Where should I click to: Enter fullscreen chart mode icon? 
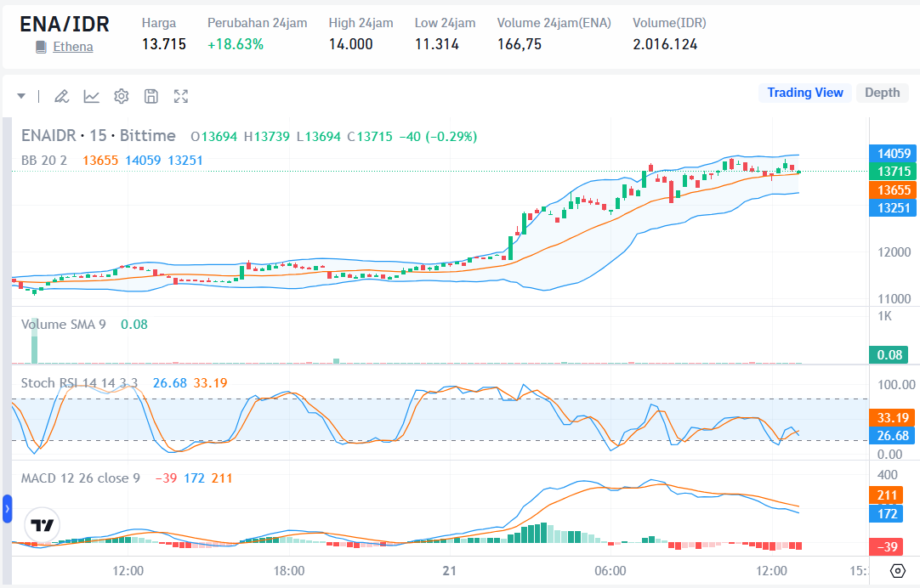(x=181, y=96)
